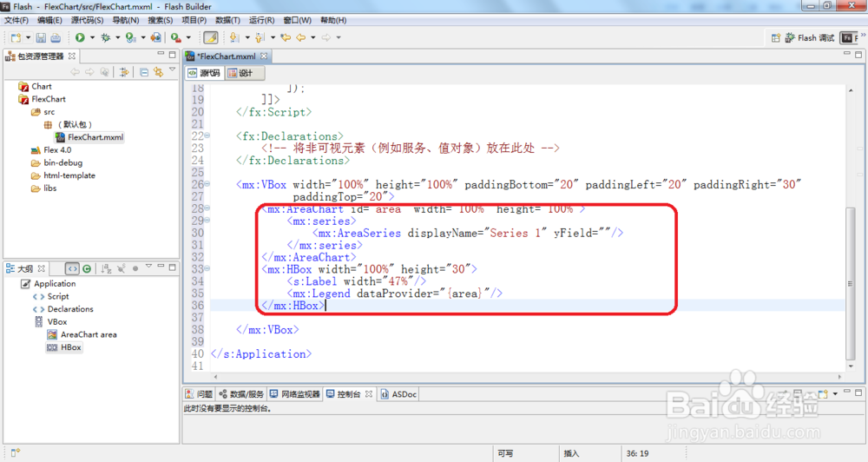Open Profile configurations dropdown arrow

point(143,37)
